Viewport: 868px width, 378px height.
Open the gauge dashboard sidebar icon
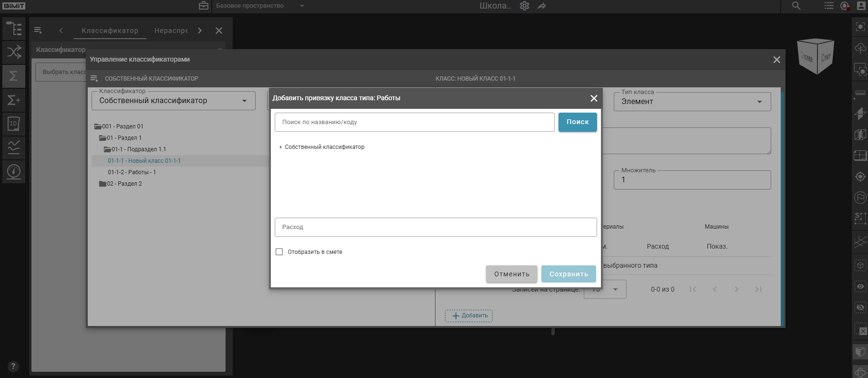coord(14,171)
